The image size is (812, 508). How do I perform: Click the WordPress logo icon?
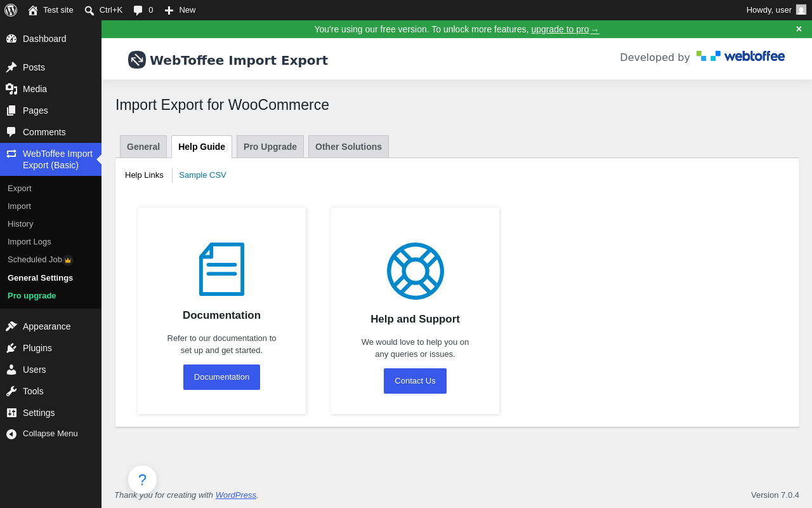[11, 10]
